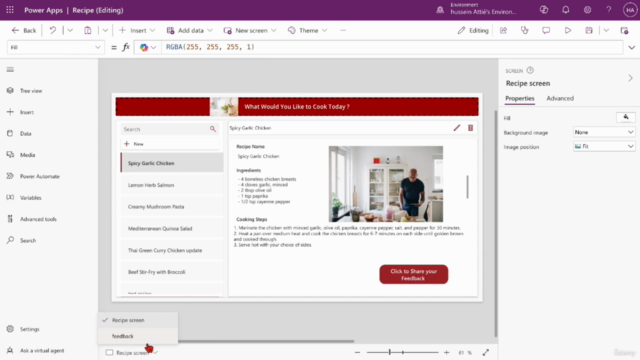Open the app launcher waffle icon
Viewport: 640px width, 360px height.
click(10, 10)
